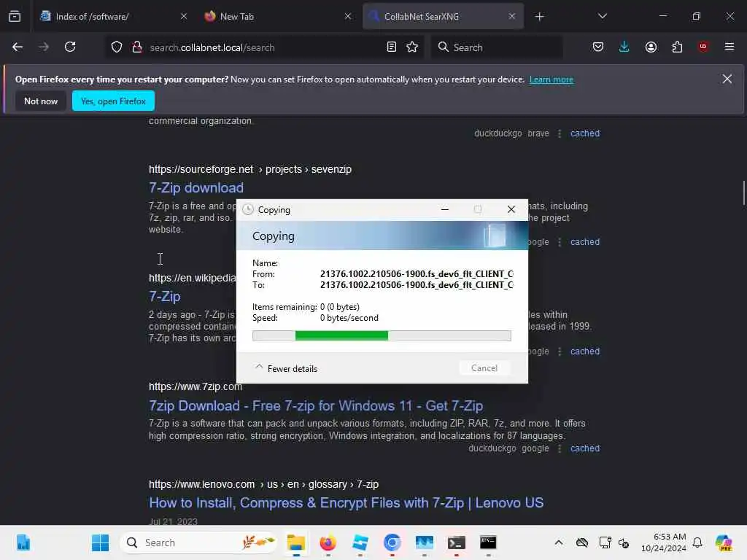List all tabs dropdown arrow
The height and width of the screenshot is (560, 747).
coord(603,17)
